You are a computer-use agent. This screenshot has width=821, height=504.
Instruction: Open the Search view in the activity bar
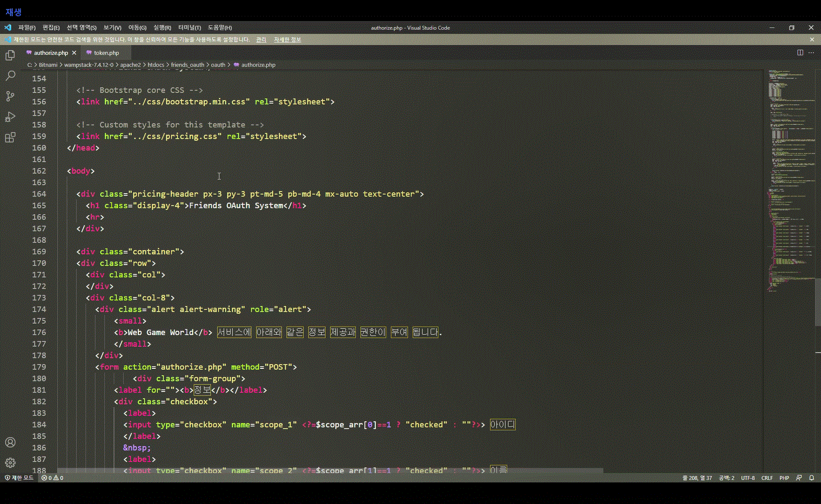(10, 76)
